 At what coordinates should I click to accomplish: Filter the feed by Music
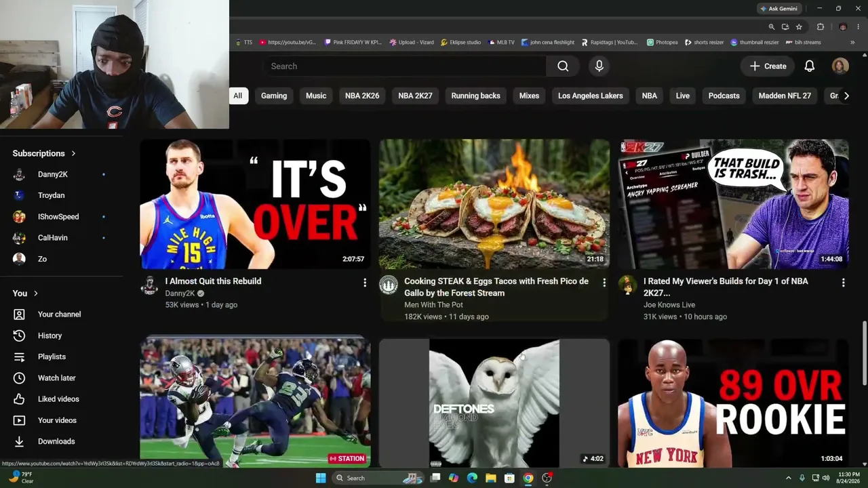click(316, 96)
